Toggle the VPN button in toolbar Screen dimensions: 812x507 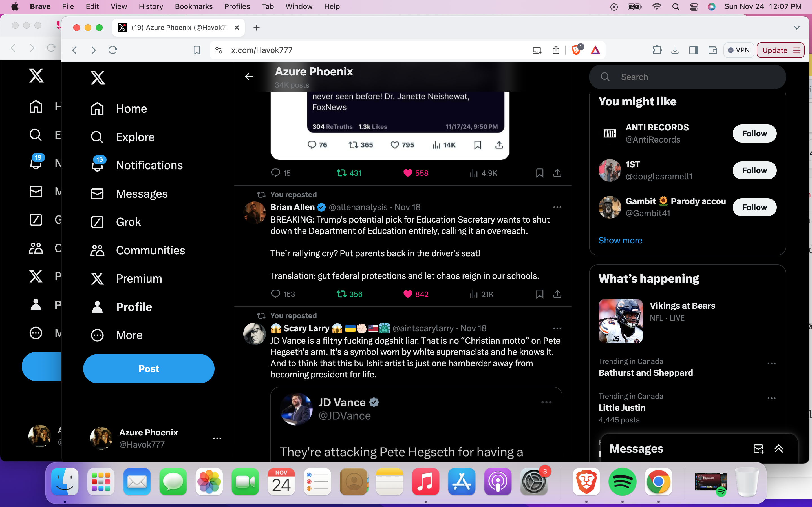coord(739,50)
